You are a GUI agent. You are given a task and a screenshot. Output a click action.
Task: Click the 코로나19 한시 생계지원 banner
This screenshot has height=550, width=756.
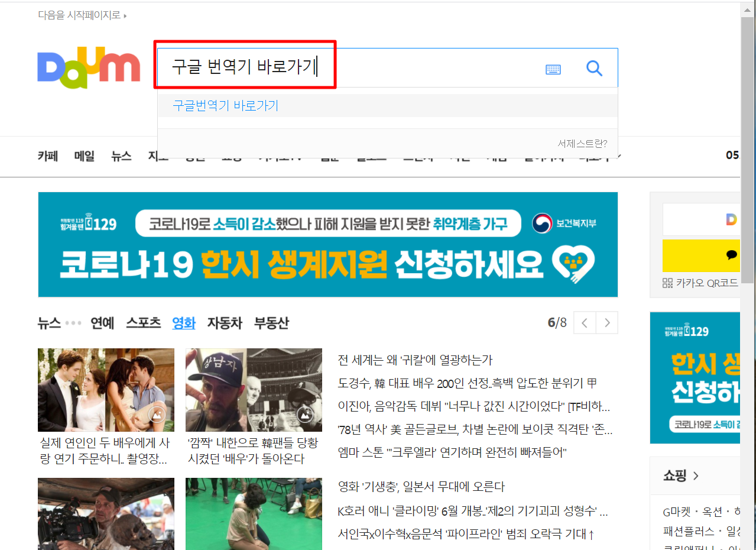328,244
